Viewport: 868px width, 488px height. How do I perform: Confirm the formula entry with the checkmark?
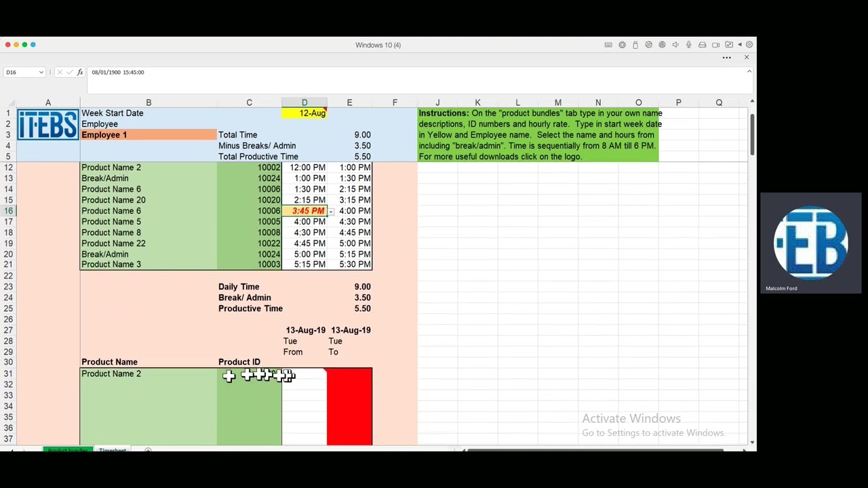(69, 72)
